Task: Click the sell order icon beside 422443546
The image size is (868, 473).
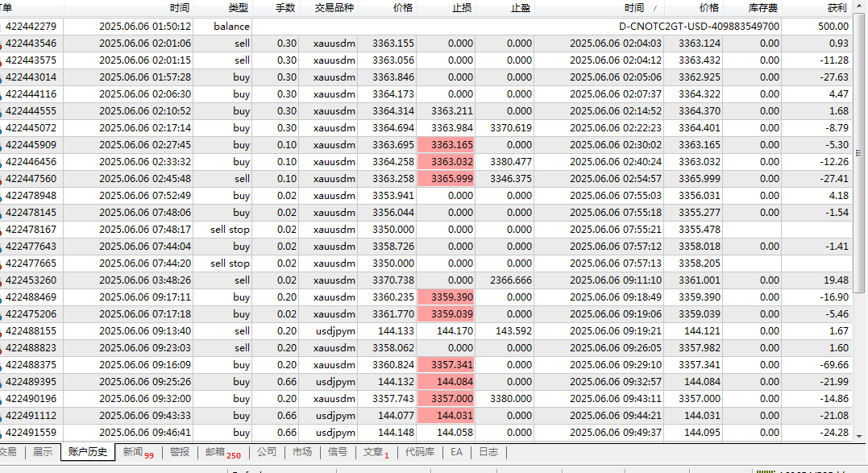Action: pos(2,44)
